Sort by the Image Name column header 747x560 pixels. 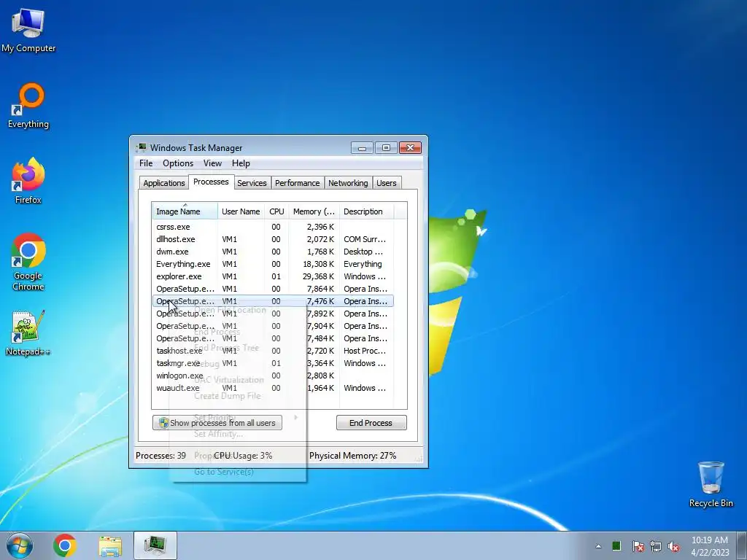[185, 211]
